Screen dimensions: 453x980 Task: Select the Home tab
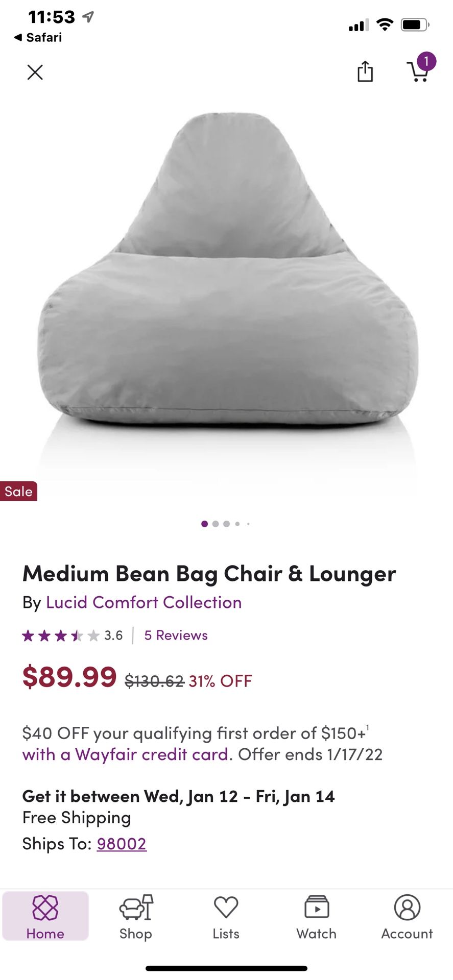point(45,917)
